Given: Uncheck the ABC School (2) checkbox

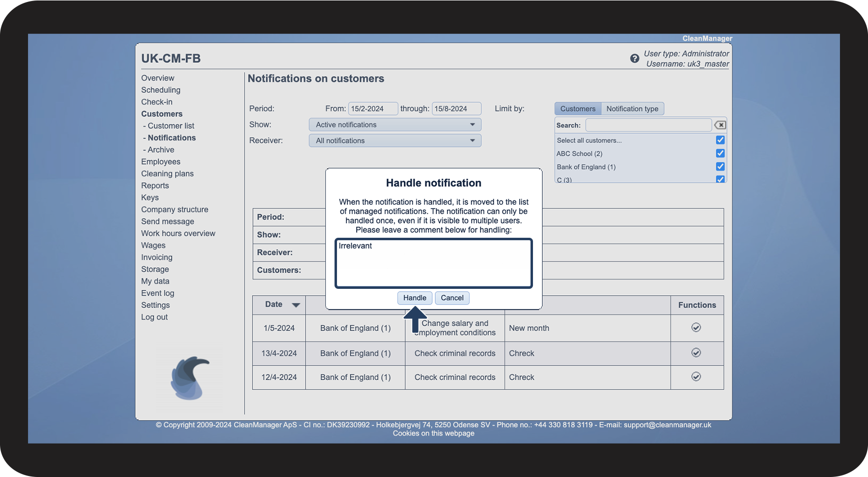Looking at the screenshot, I should 720,153.
